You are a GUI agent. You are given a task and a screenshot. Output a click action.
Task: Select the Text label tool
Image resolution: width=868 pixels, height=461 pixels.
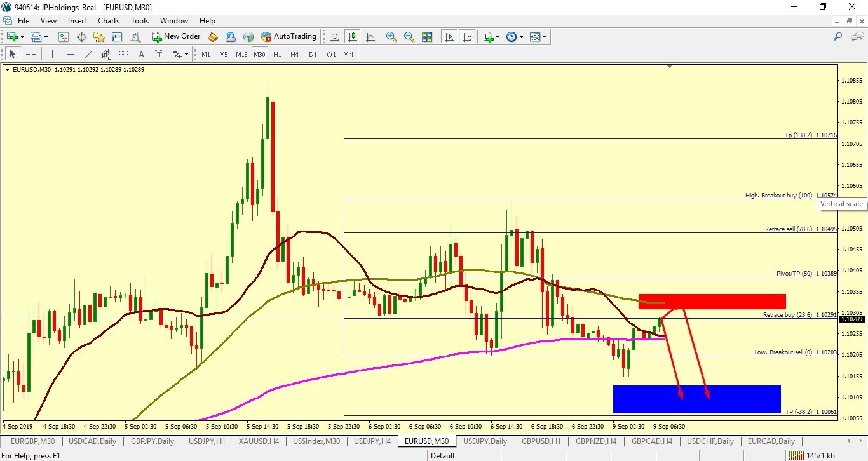(141, 54)
